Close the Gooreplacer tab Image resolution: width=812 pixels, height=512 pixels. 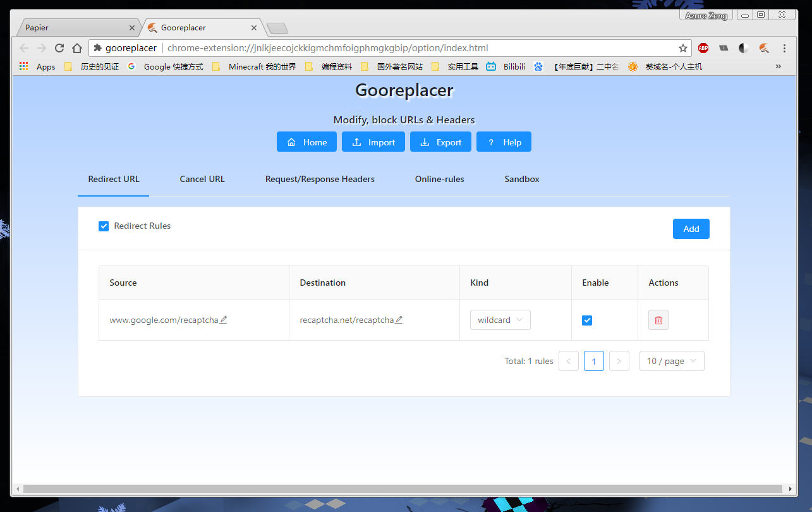click(255, 28)
